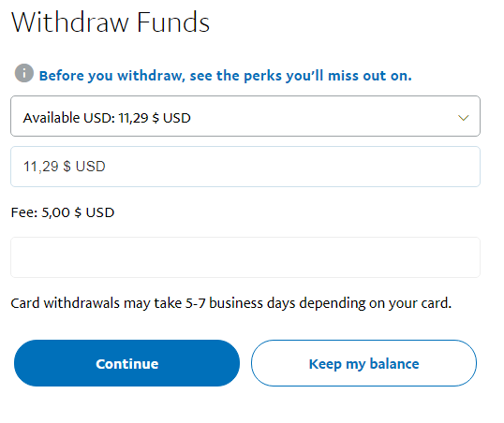Choose Keep my balance

coord(363,363)
